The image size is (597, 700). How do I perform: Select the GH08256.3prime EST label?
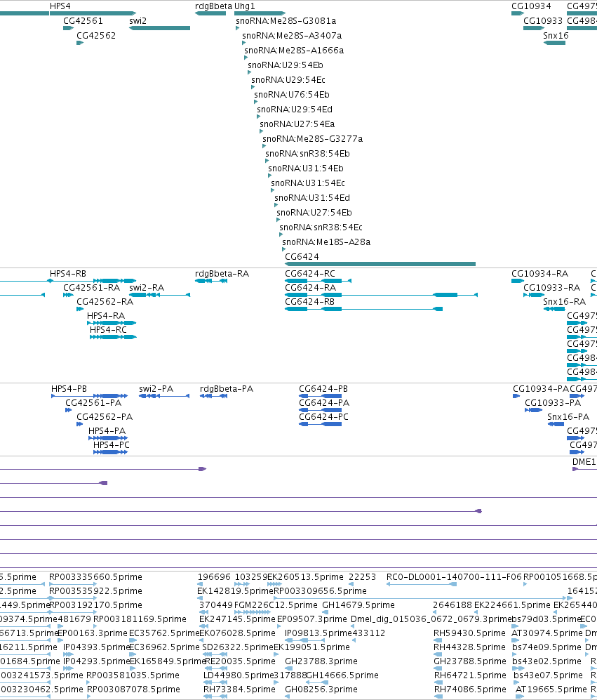[321, 689]
